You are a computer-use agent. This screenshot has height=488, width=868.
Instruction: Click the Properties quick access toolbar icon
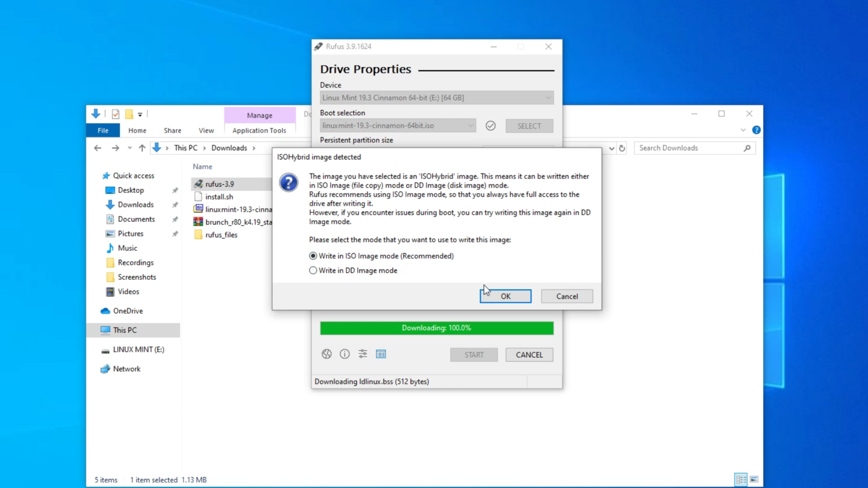[116, 114]
